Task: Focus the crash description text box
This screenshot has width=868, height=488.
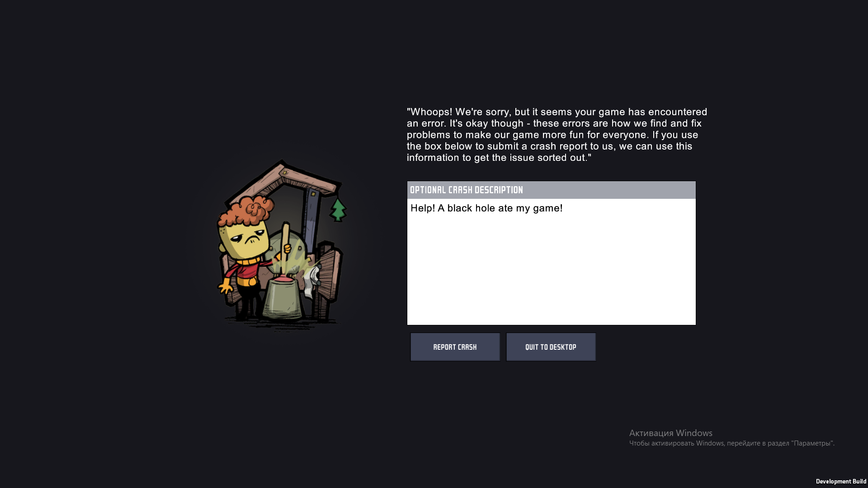Action: point(551,262)
